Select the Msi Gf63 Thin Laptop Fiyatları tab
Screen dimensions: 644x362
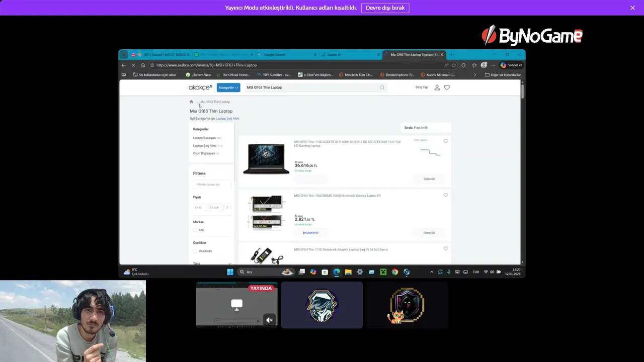pyautogui.click(x=414, y=54)
